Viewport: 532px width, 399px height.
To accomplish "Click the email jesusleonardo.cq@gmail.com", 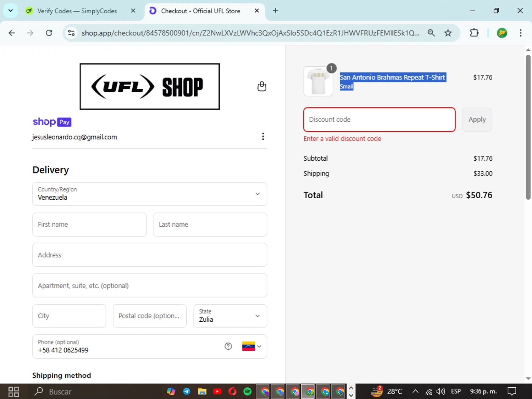I will click(x=74, y=137).
